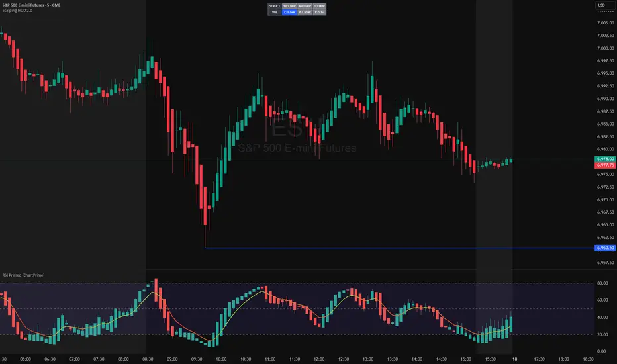Viewport: 617px width, 364px height.
Task: Click the S&P 500 E-mini Futures chart title
Action: [31, 5]
